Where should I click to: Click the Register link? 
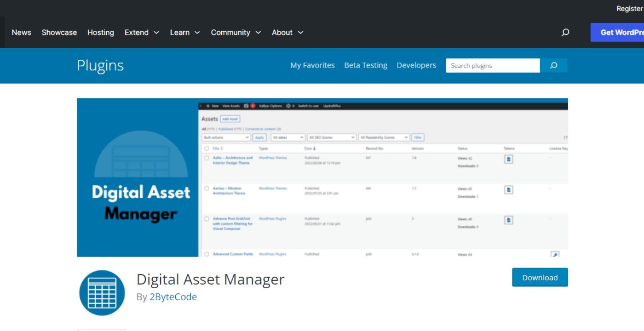coord(630,9)
